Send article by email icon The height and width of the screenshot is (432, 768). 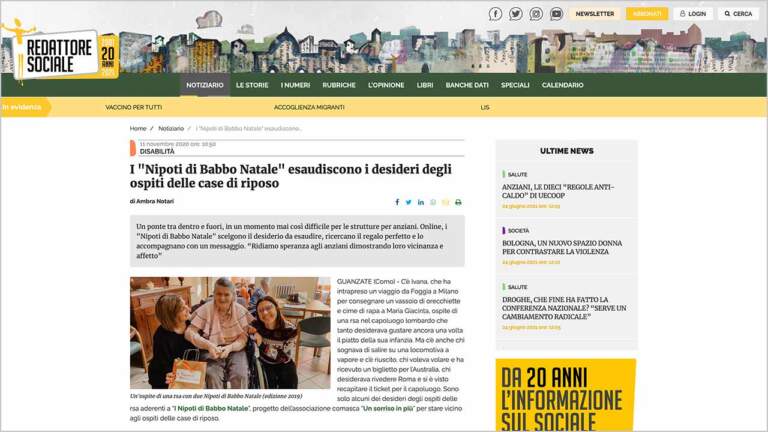coord(445,202)
